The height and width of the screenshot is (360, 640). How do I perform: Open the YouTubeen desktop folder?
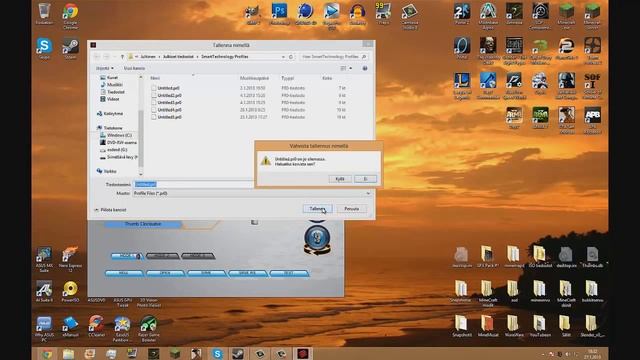[x=540, y=326]
